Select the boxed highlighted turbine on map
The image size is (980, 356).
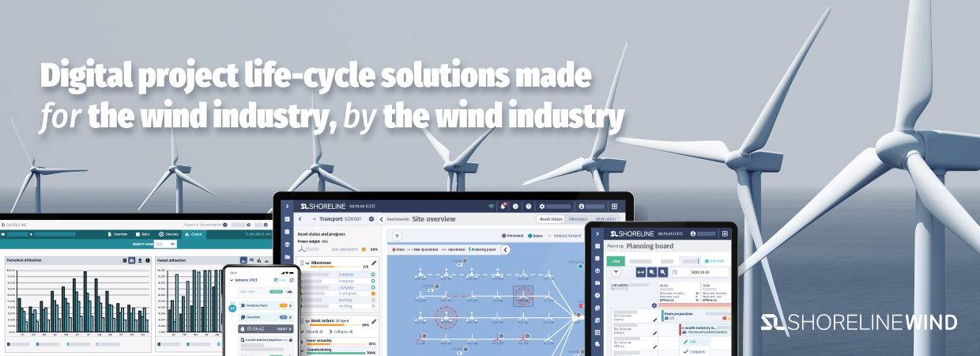(x=523, y=296)
